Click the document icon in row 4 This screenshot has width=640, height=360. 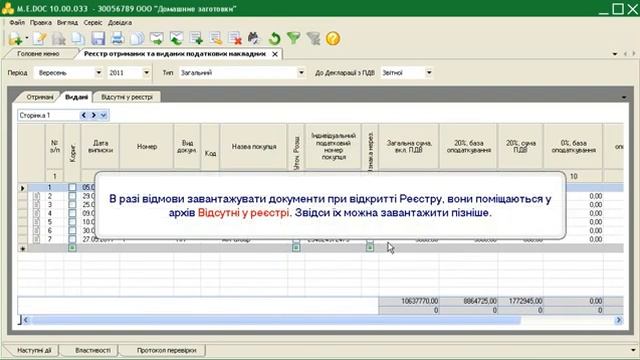pos(37,213)
